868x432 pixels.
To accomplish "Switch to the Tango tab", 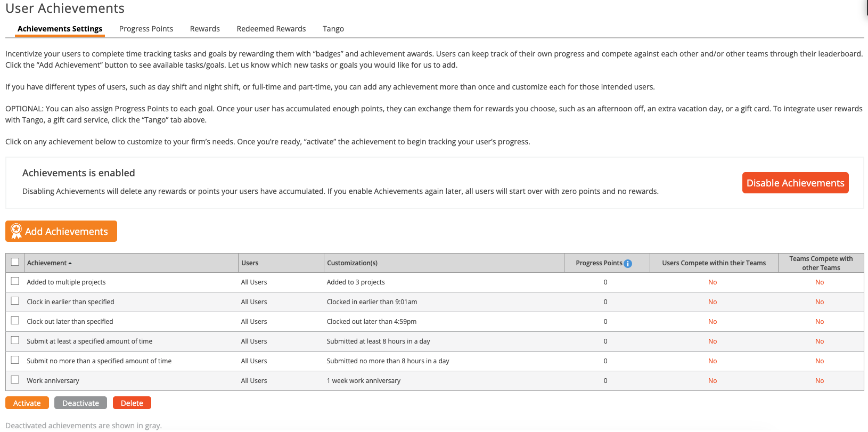I will (x=333, y=29).
